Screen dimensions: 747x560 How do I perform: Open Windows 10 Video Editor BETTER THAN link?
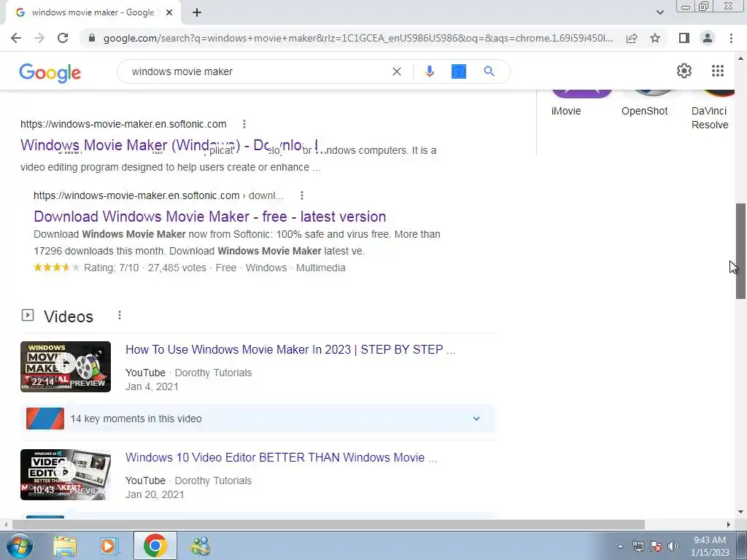tap(281, 458)
